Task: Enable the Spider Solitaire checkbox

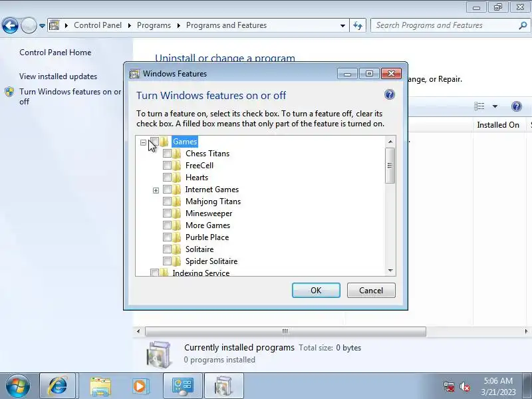Action: (167, 261)
